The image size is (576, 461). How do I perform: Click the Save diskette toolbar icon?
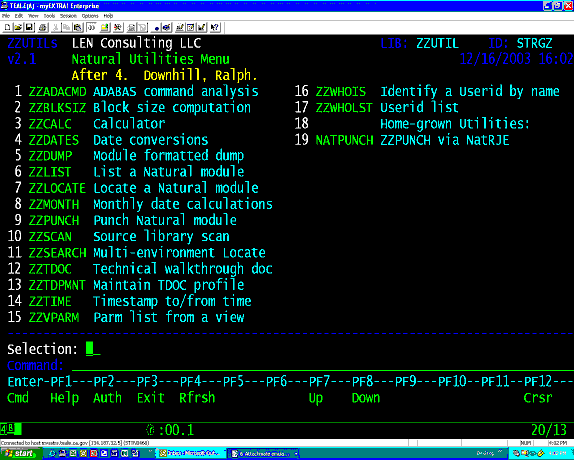pos(29,27)
